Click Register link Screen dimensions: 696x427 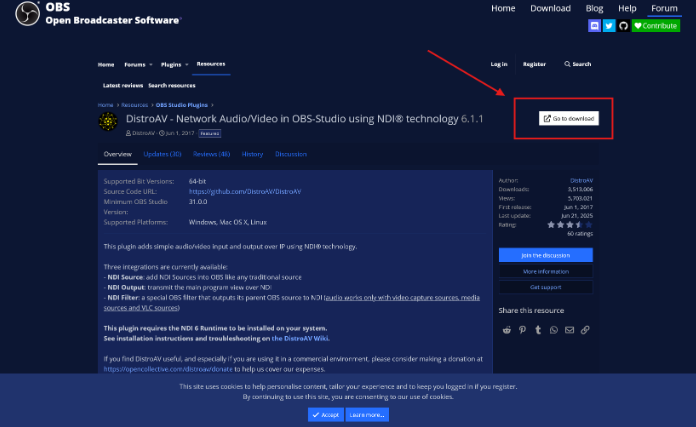pos(534,64)
